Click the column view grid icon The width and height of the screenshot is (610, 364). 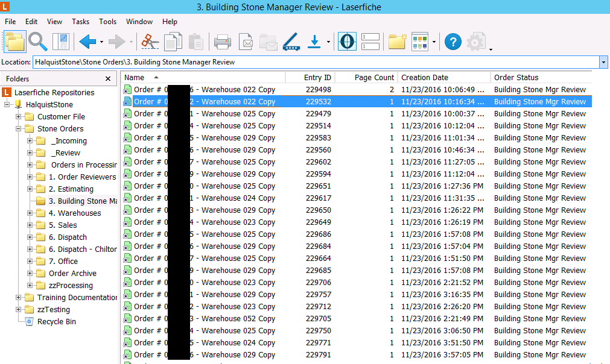click(x=420, y=42)
